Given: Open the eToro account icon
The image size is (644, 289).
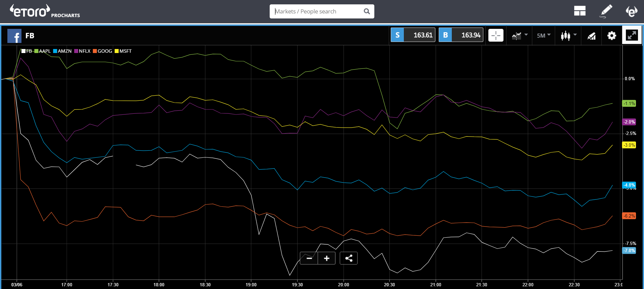Looking at the screenshot, I should pos(631,11).
